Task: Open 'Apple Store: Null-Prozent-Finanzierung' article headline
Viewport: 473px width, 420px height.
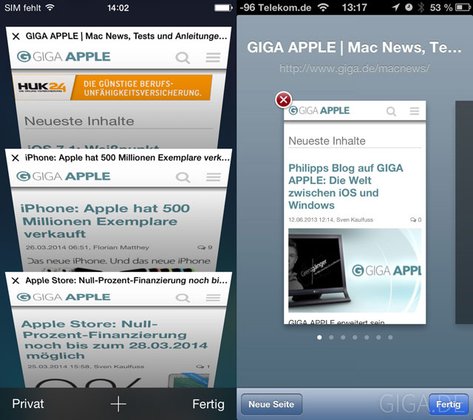Action: tap(114, 340)
